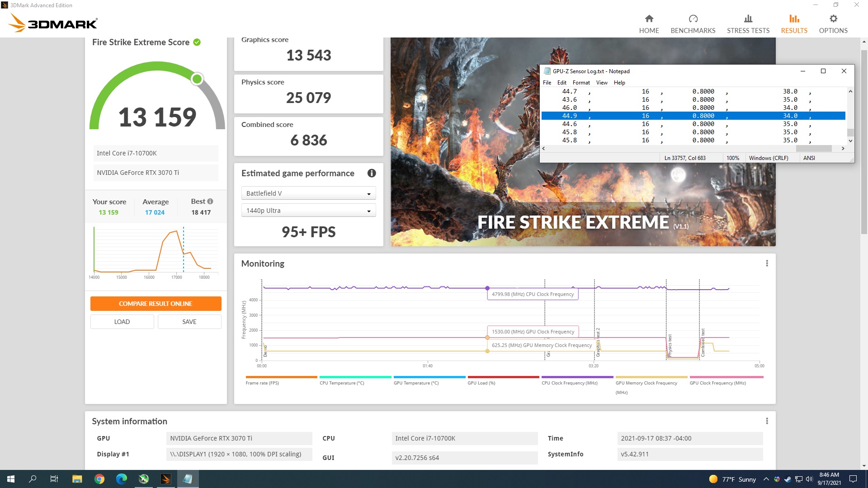The height and width of the screenshot is (488, 868).
Task: Click Compare Result Online button
Action: click(x=156, y=304)
